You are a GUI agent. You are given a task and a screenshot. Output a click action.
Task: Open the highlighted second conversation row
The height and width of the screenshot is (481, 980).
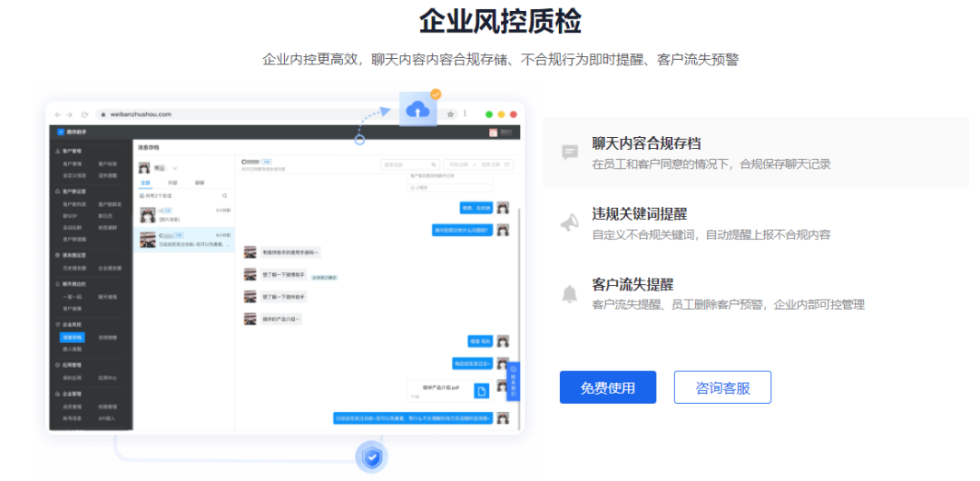click(184, 240)
